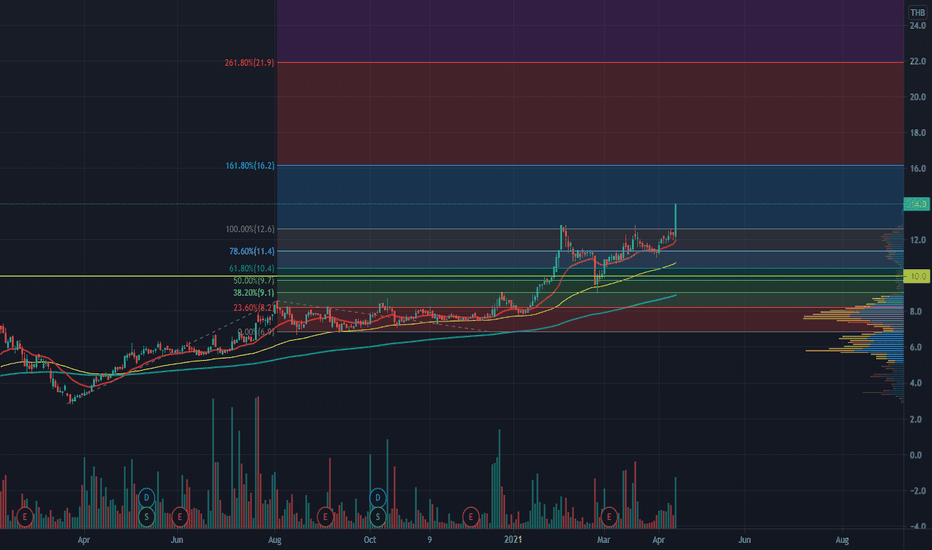Click the earnings E marker above Mar
This screenshot has height=550, width=932.
(x=609, y=517)
